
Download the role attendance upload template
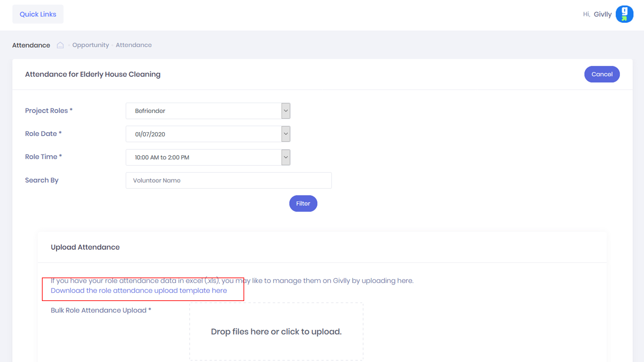139,291
